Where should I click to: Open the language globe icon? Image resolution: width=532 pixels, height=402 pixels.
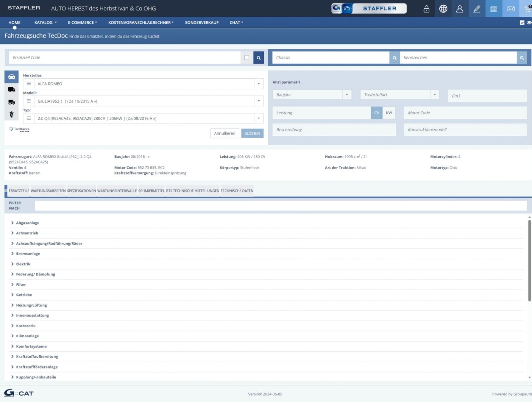coord(443,9)
